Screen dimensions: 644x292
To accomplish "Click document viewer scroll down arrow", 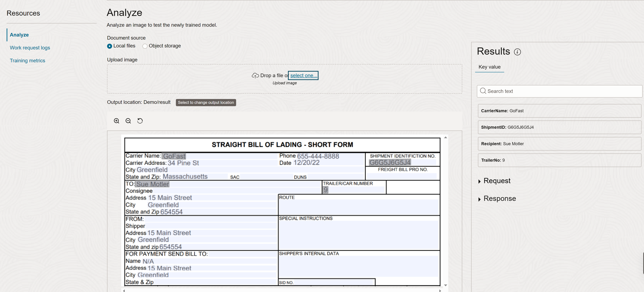I will [445, 285].
